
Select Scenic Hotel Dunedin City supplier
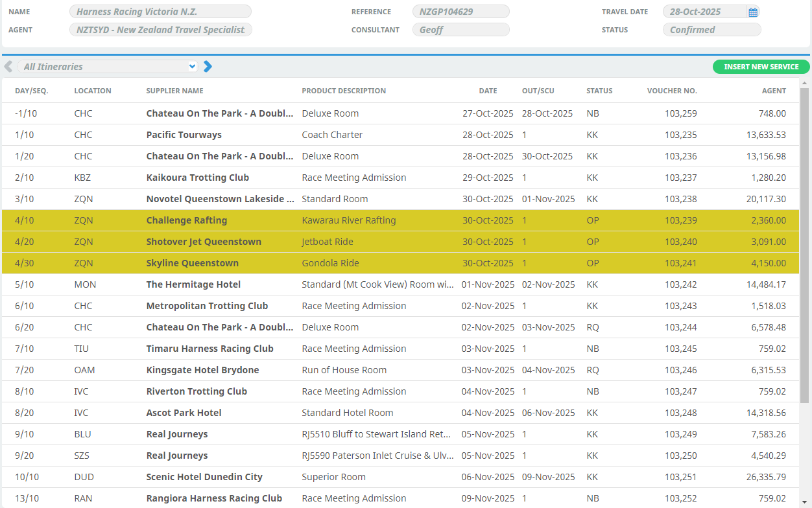point(204,477)
